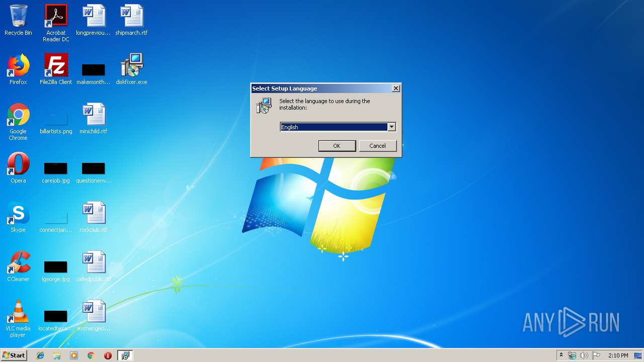Select the longprevious Word document icon
This screenshot has width=644, height=362.
pyautogui.click(x=94, y=20)
